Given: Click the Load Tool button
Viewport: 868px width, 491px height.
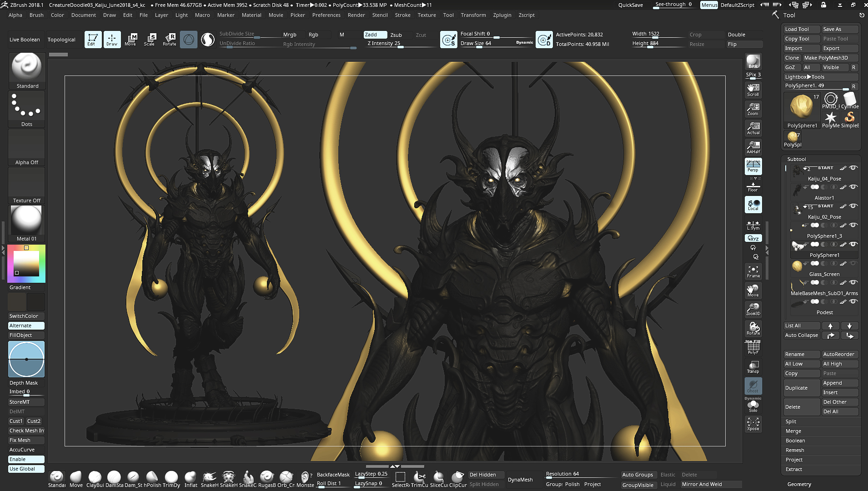Looking at the screenshot, I should tap(802, 29).
